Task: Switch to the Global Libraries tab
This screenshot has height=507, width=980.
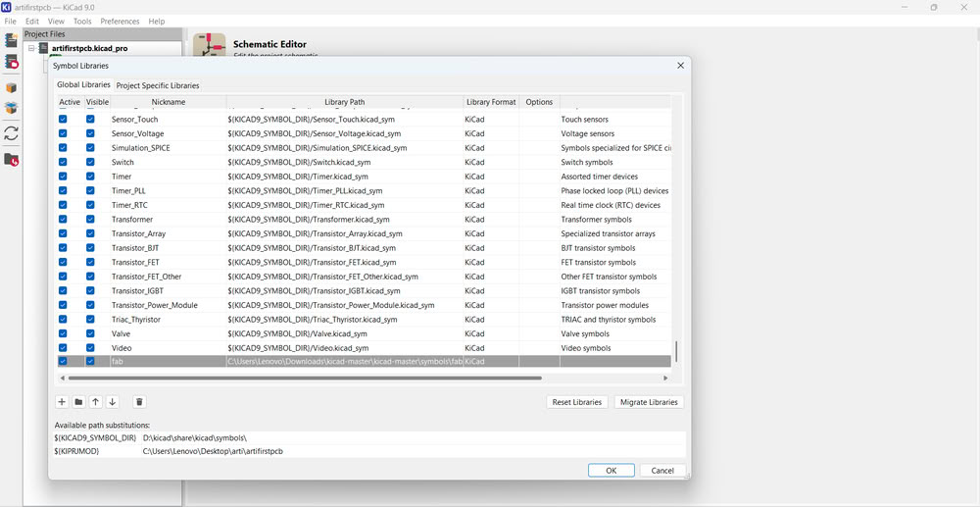Action: point(83,84)
